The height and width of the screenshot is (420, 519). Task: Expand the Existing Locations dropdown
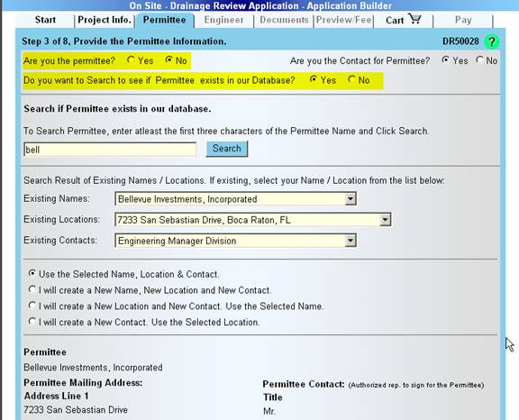click(385, 220)
